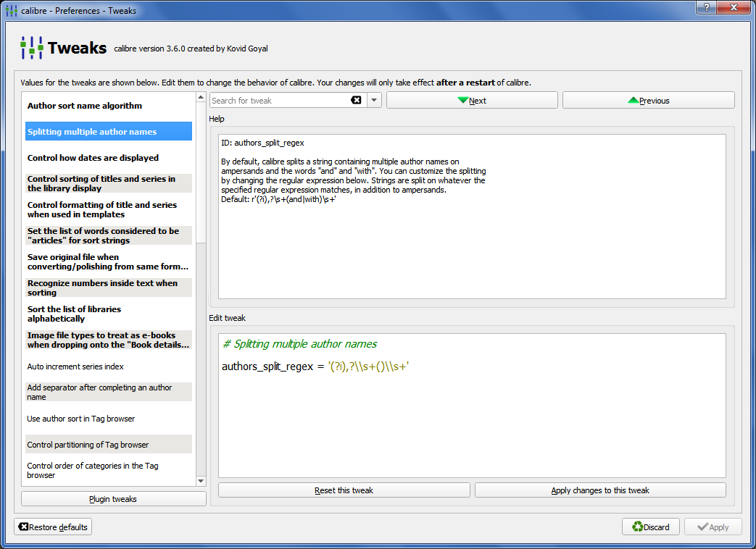Image resolution: width=756 pixels, height=549 pixels.
Task: Click in the Edit tweak text editor
Action: [472, 406]
